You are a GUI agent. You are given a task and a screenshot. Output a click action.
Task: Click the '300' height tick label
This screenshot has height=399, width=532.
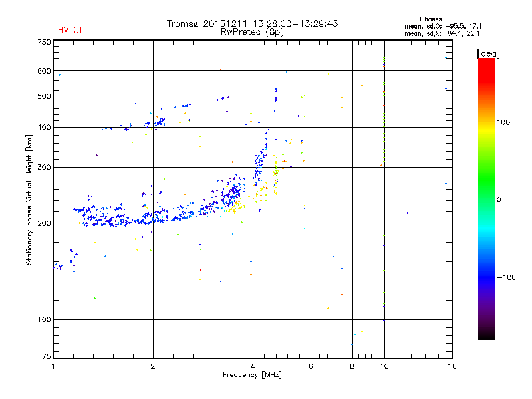click(45, 168)
